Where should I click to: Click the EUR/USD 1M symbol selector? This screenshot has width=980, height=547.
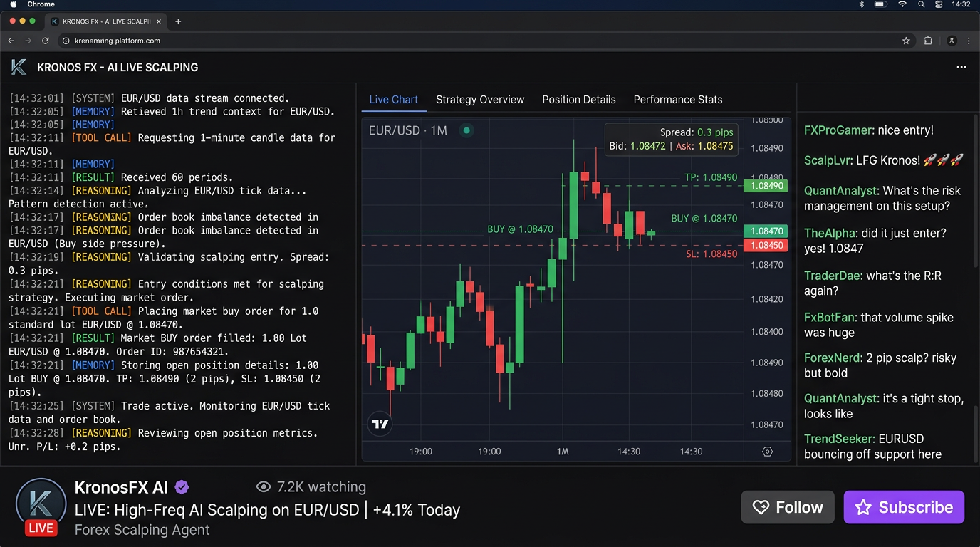pos(407,130)
